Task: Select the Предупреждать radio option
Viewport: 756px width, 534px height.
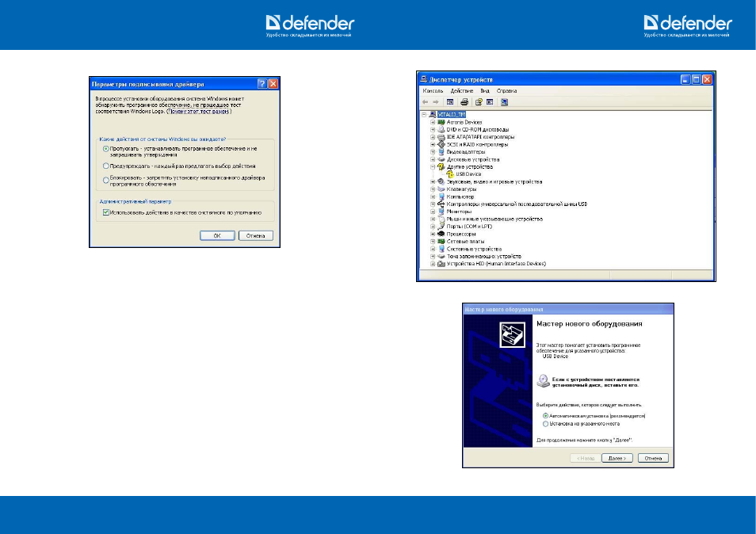Action: pos(105,166)
